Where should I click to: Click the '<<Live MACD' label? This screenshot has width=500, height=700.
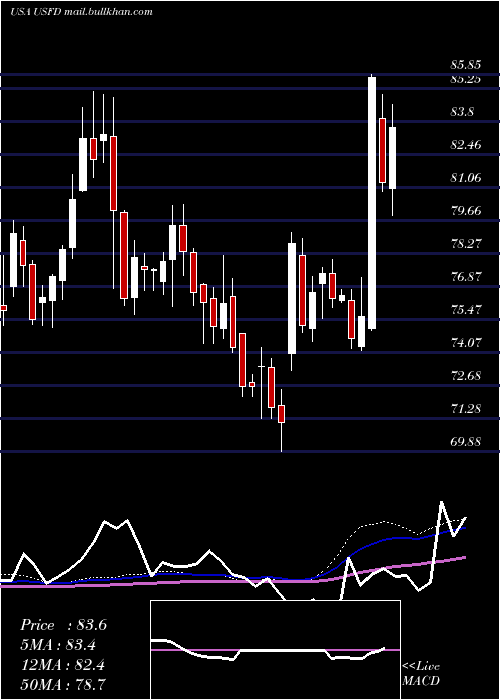(421, 673)
